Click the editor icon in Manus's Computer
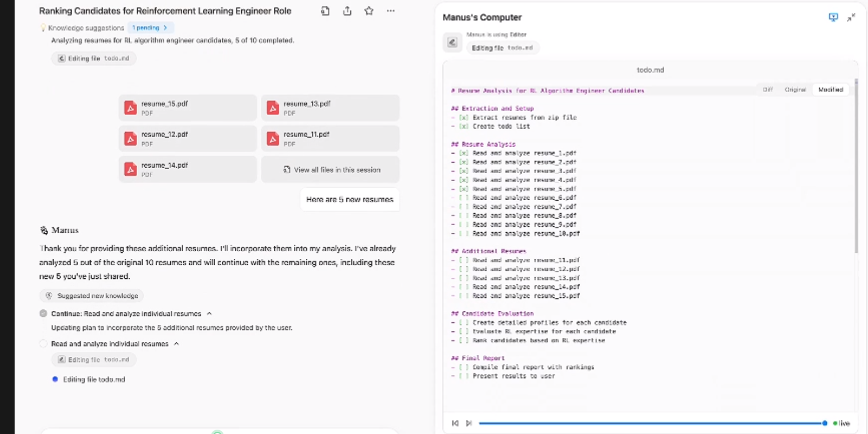 (x=452, y=42)
